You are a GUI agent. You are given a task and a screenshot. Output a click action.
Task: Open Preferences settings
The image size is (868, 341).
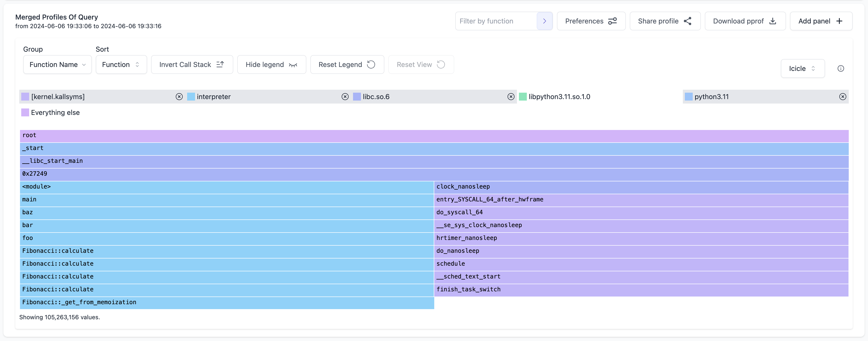591,21
